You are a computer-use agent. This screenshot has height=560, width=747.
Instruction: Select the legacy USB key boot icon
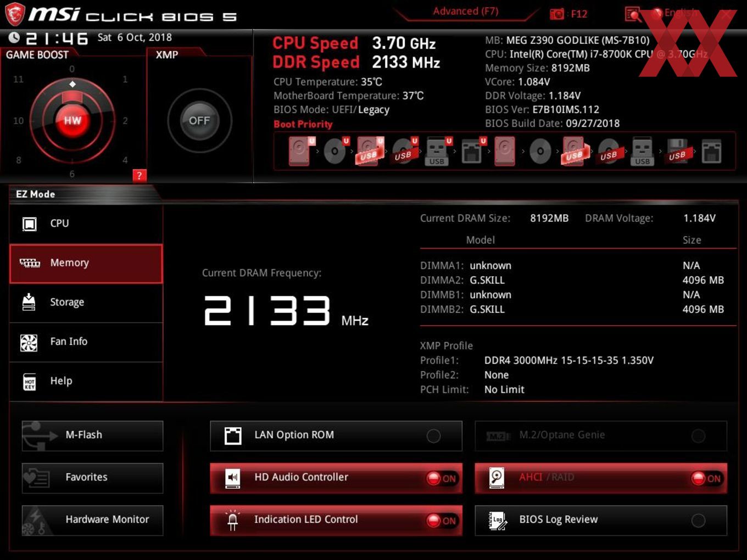coord(643,151)
